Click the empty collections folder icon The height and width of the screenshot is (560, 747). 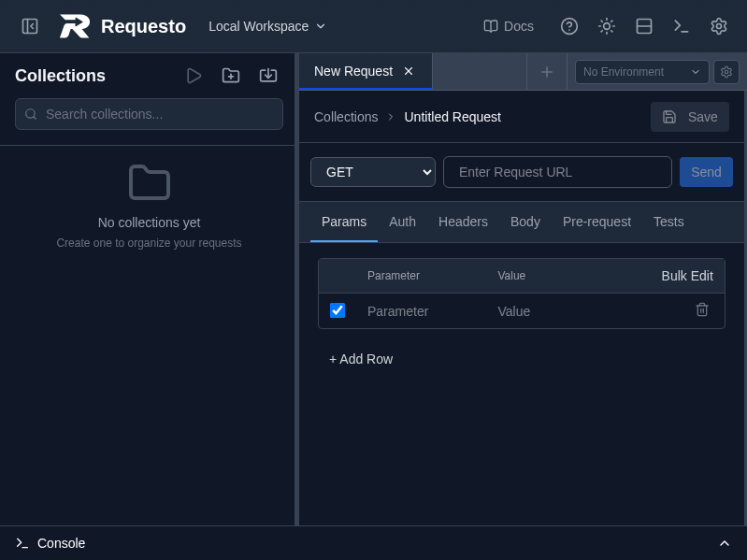click(x=149, y=183)
